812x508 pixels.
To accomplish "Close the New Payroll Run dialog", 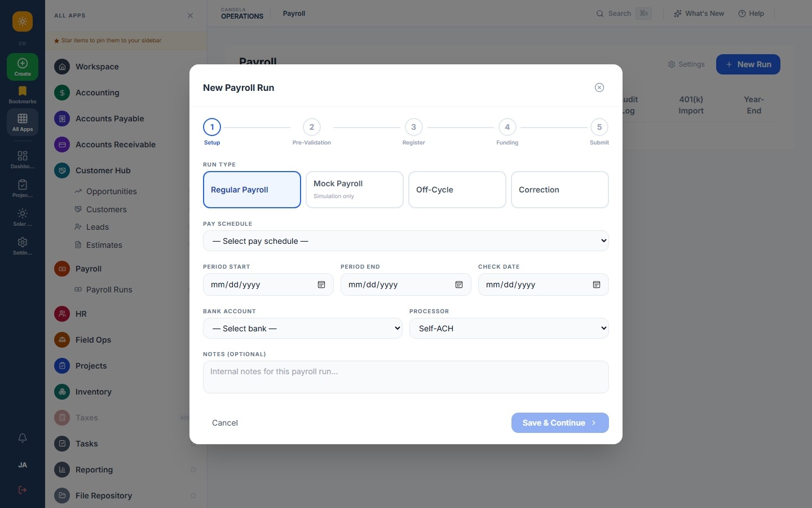I will (599, 87).
